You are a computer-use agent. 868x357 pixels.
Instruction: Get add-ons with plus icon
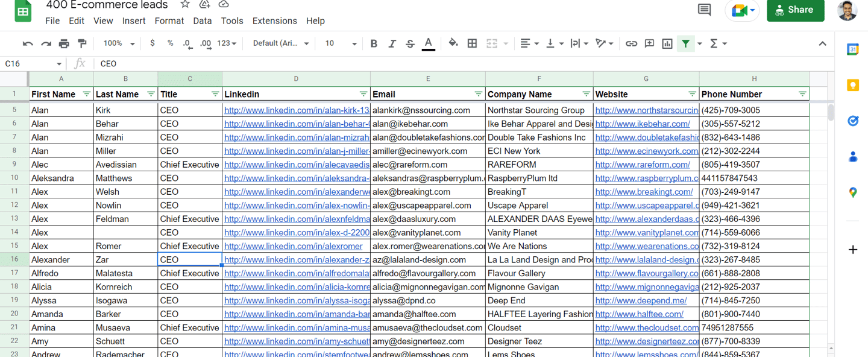click(x=852, y=250)
